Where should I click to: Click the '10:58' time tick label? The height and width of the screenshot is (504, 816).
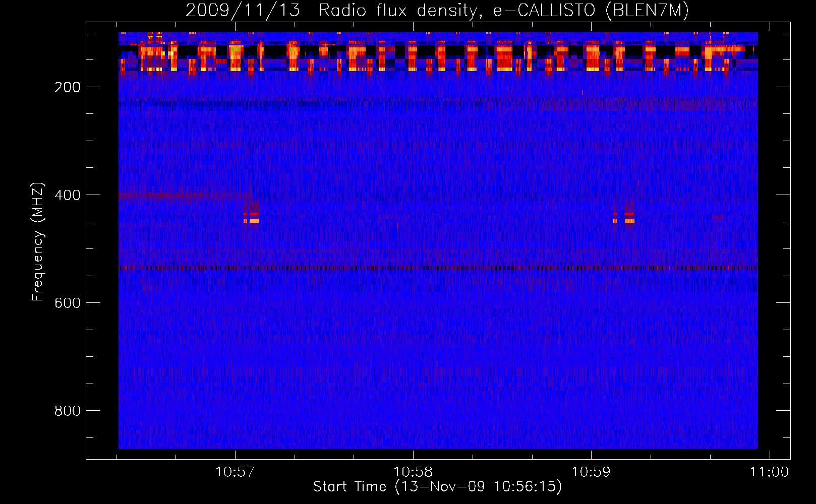pyautogui.click(x=413, y=472)
